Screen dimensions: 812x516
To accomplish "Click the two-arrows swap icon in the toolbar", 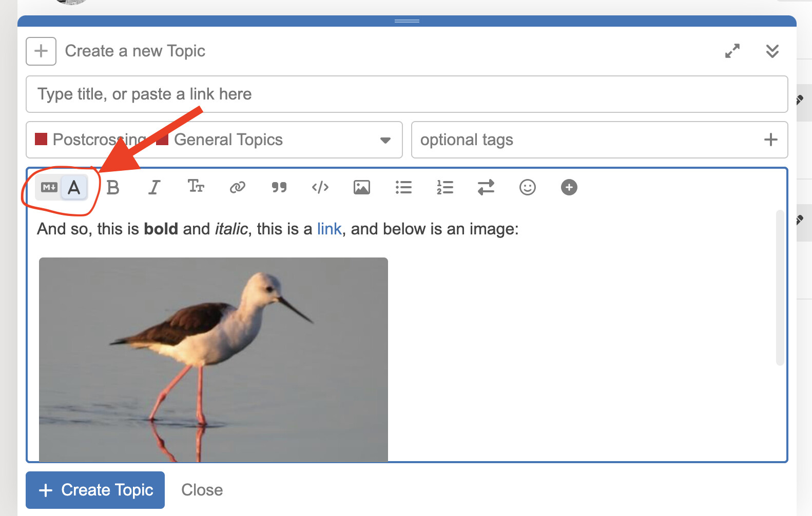I will point(486,188).
